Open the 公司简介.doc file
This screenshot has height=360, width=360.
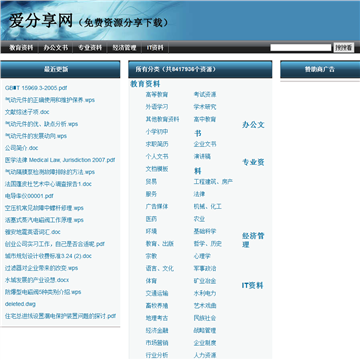tap(22, 148)
